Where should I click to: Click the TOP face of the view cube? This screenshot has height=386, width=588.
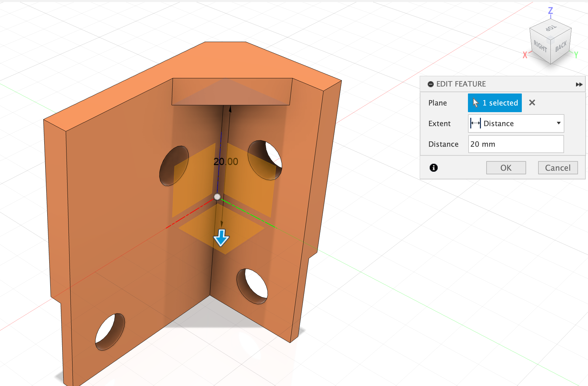click(551, 29)
